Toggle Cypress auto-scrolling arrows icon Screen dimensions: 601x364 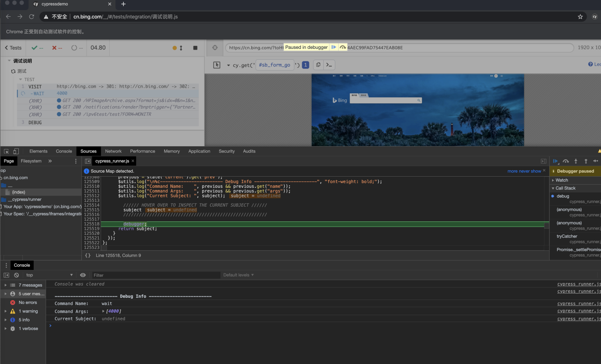coord(181,48)
